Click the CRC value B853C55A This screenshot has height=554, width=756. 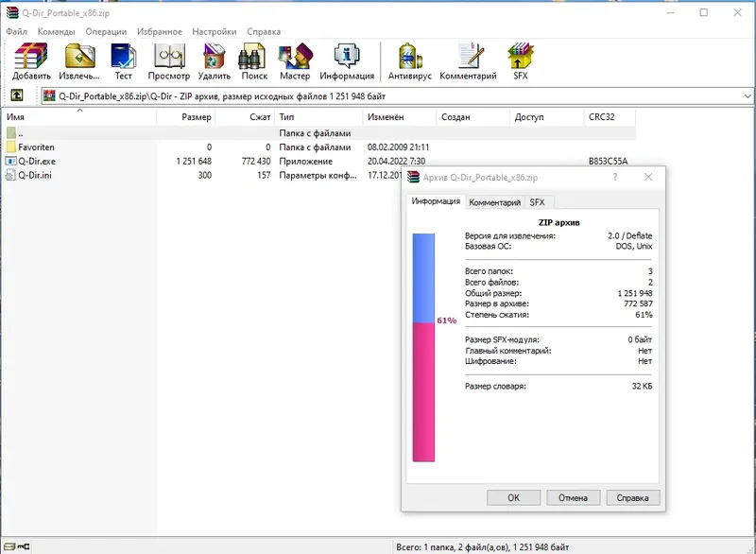608,161
